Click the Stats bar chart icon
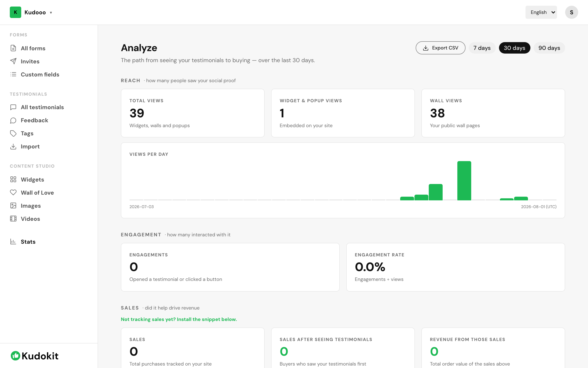The width and height of the screenshot is (588, 368). tap(13, 242)
